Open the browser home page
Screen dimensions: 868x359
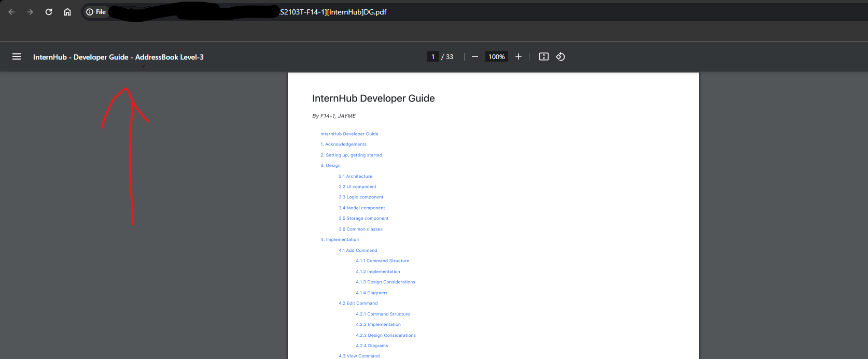(x=67, y=12)
